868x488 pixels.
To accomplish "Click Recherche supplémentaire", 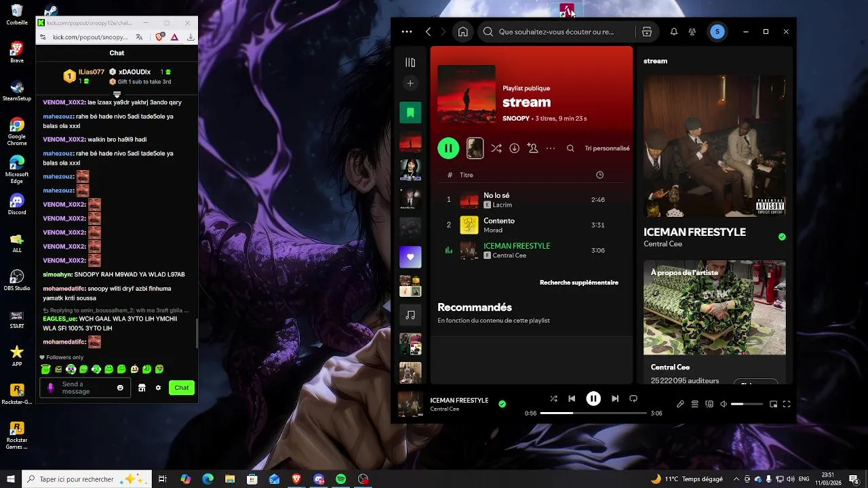I will click(x=579, y=283).
